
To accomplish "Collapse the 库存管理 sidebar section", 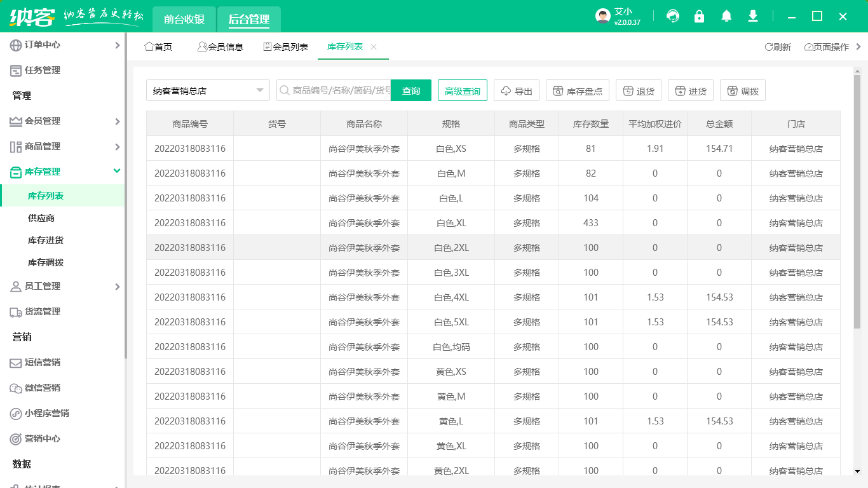I will [62, 172].
